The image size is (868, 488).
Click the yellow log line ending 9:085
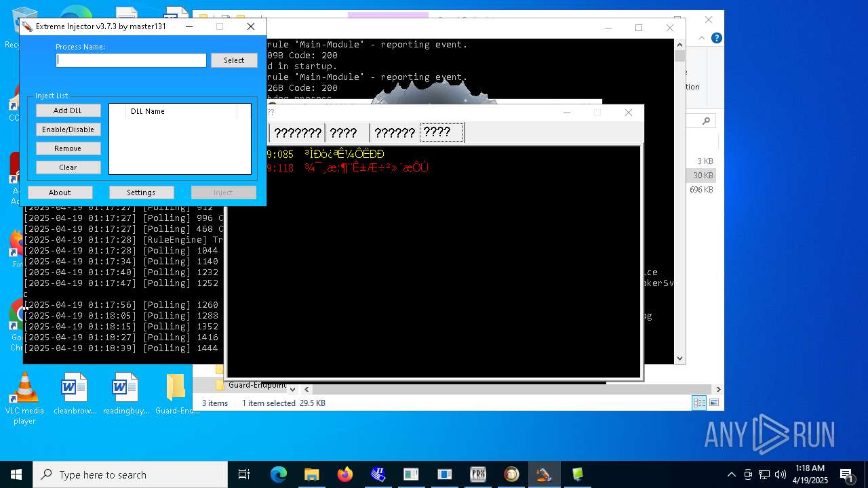tap(325, 155)
